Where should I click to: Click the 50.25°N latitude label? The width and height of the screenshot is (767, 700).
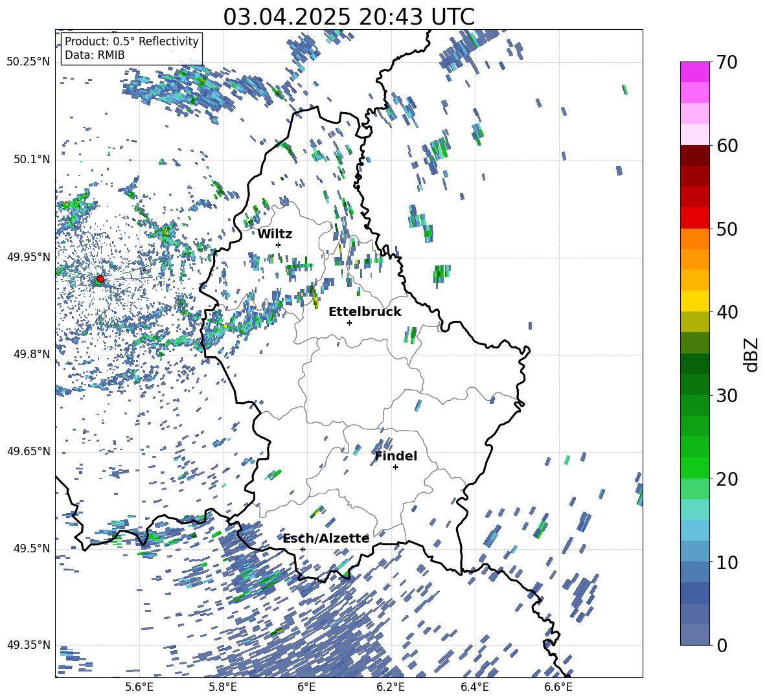(29, 62)
